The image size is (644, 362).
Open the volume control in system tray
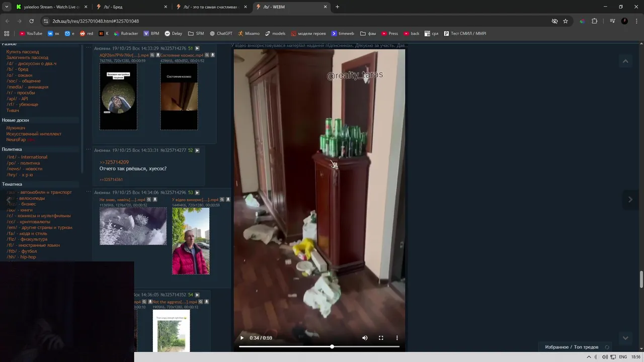point(605,357)
